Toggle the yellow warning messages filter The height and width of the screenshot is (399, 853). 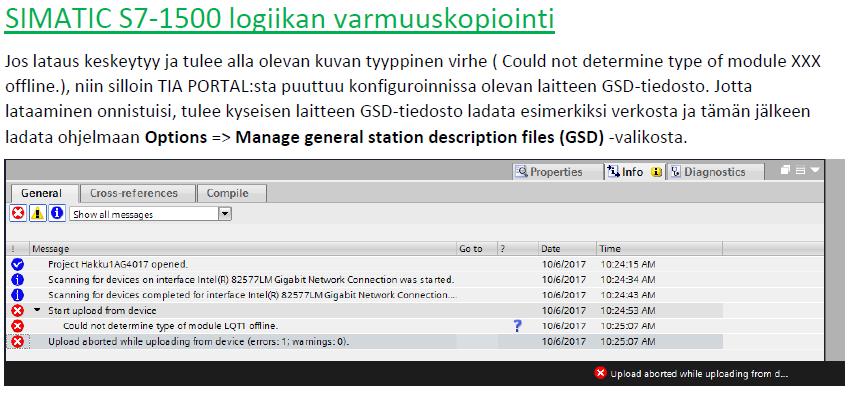pos(38,213)
